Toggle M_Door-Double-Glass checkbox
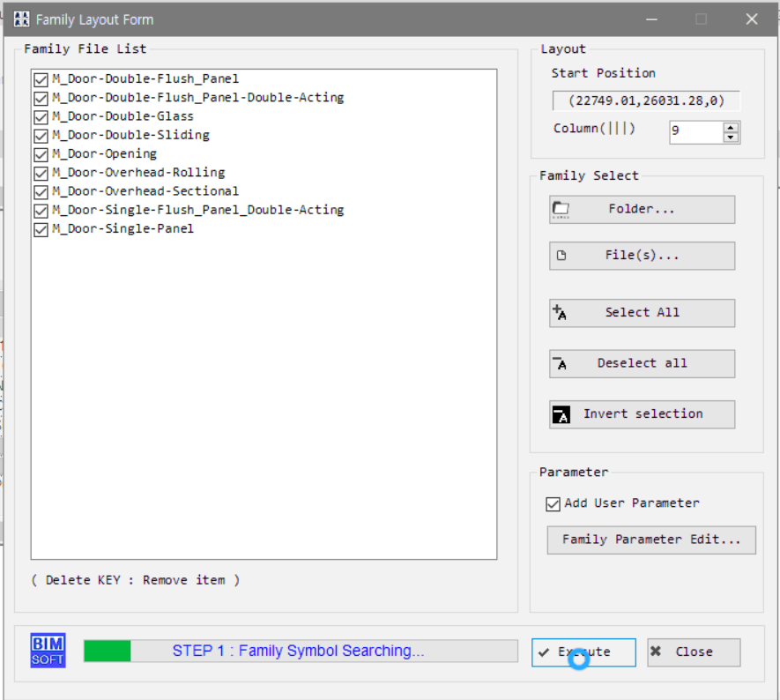The image size is (780, 700). point(41,117)
